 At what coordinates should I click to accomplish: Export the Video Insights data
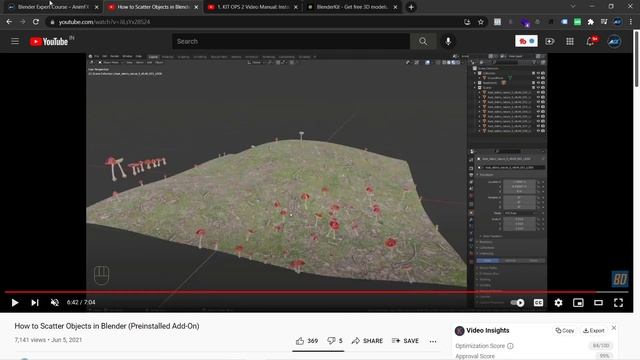point(594,330)
